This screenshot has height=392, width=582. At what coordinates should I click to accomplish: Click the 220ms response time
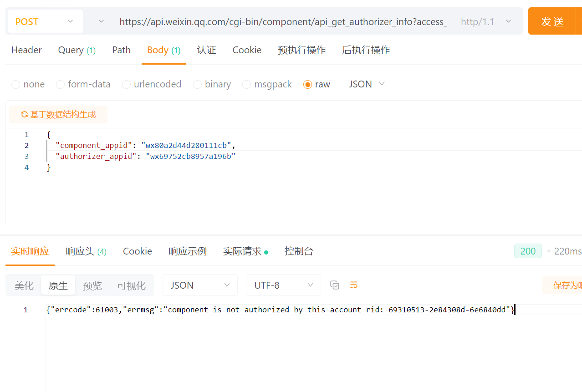[x=568, y=251]
